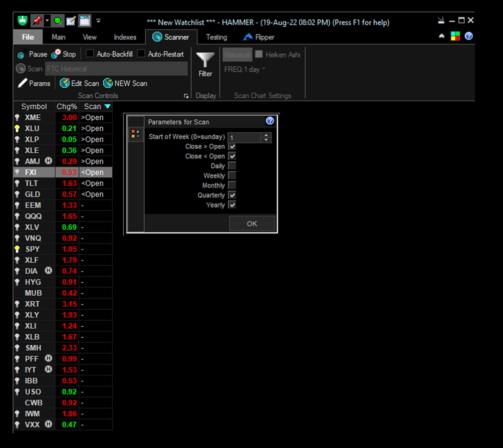Viewport: 503px width, 448px height.
Task: Toggle the Heiken Ashi checkbox
Action: (x=259, y=54)
